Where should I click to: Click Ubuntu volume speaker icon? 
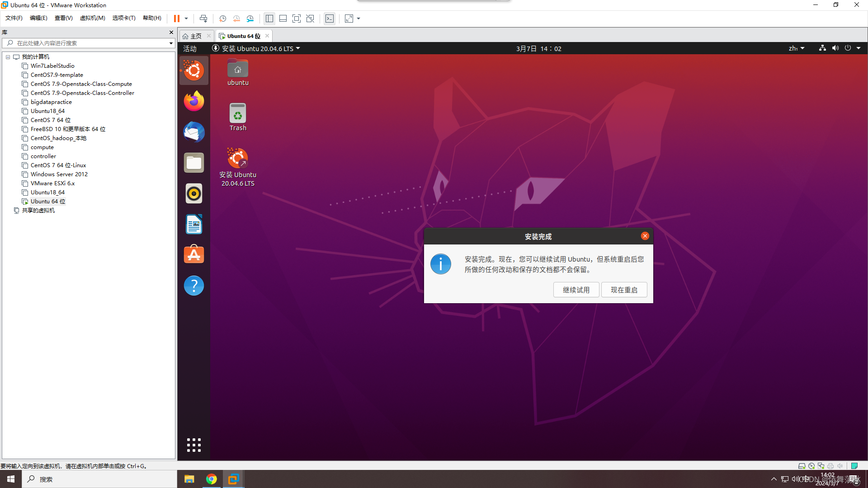(835, 48)
